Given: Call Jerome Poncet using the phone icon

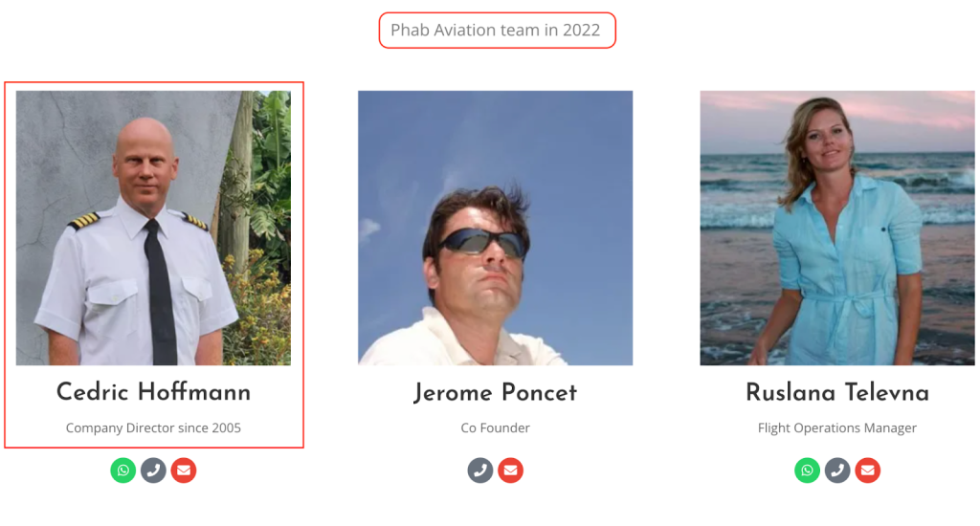Looking at the screenshot, I should click(480, 471).
